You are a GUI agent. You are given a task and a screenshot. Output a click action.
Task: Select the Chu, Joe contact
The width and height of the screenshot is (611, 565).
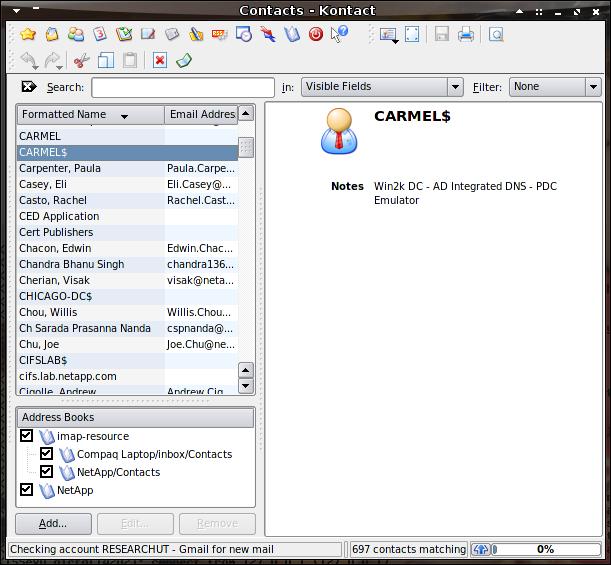tap(127, 344)
